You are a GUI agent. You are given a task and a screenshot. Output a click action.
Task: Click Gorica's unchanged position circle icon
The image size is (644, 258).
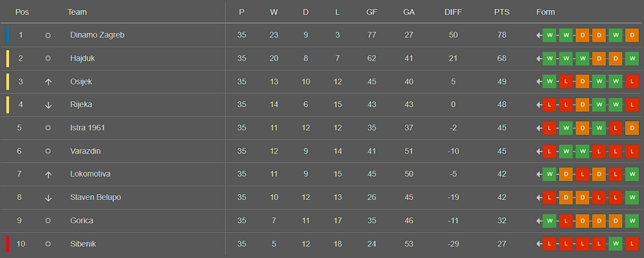[48, 221]
